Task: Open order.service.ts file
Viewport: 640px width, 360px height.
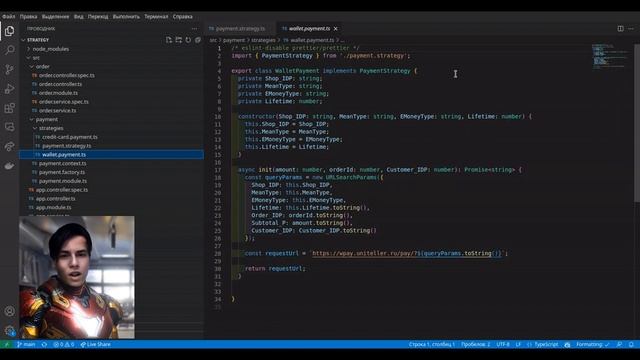Action: point(58,111)
